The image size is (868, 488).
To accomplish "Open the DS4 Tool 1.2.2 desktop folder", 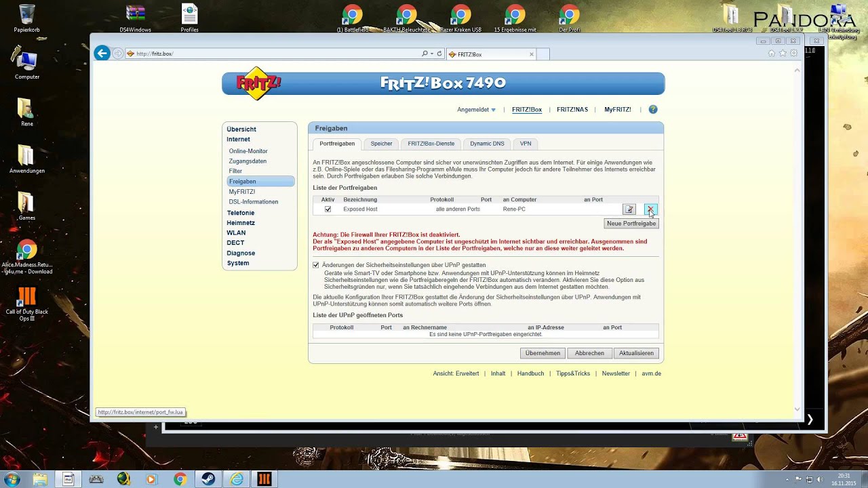I will pos(785,19).
